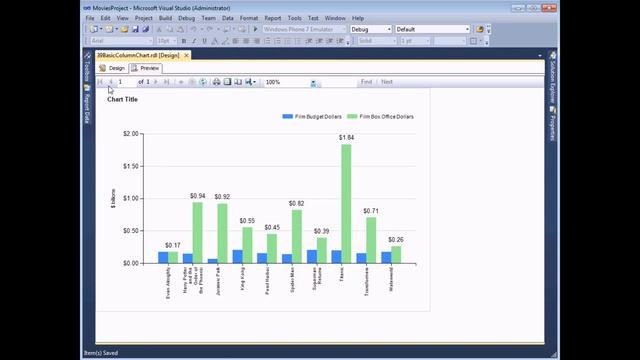The image size is (640, 360).
Task: Open Page Setup icon in preview toolbar
Action: (x=238, y=82)
